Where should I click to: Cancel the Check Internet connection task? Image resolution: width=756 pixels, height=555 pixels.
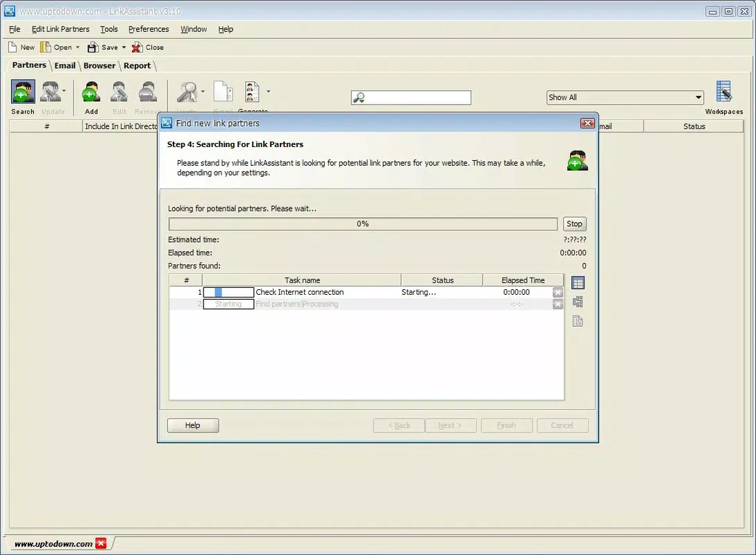click(x=558, y=293)
